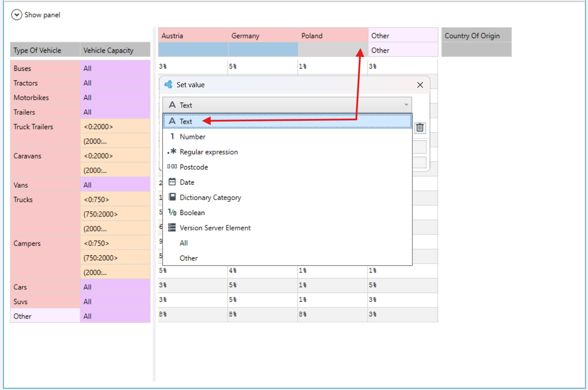The image size is (588, 390).
Task: Close the Set value dialog
Action: click(420, 85)
